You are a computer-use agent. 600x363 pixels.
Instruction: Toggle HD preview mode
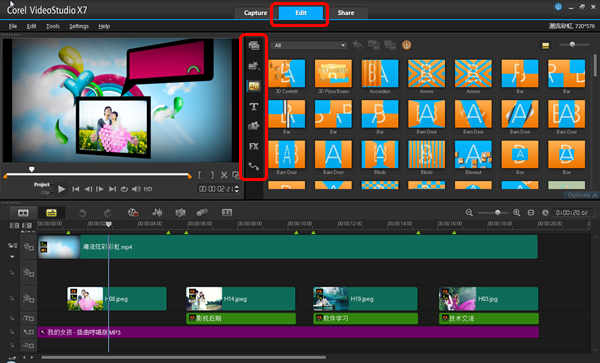pos(148,189)
